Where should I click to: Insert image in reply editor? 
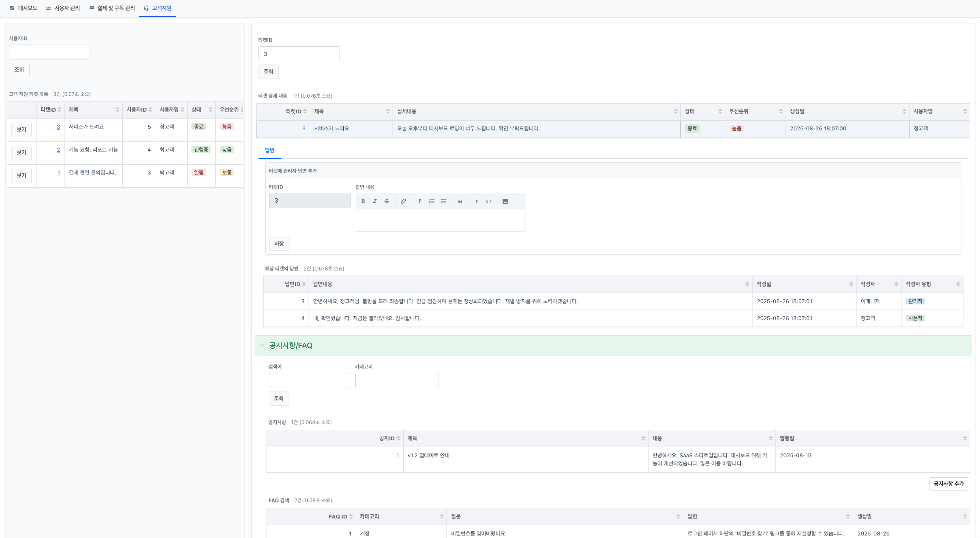[505, 201]
